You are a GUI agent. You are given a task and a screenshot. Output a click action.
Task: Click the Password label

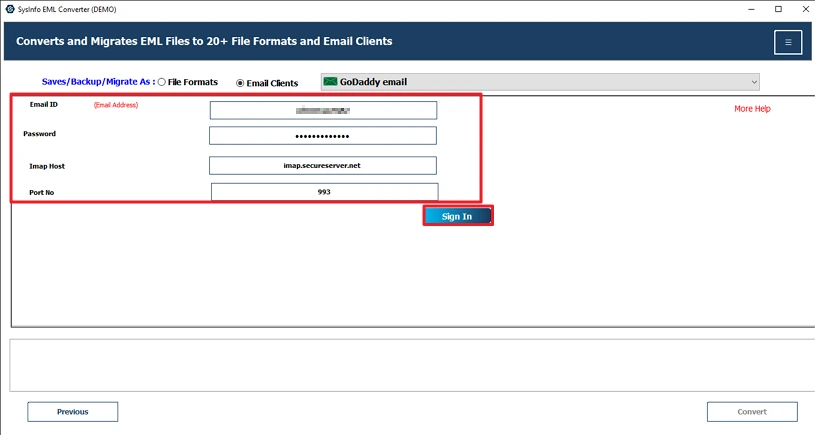click(40, 134)
